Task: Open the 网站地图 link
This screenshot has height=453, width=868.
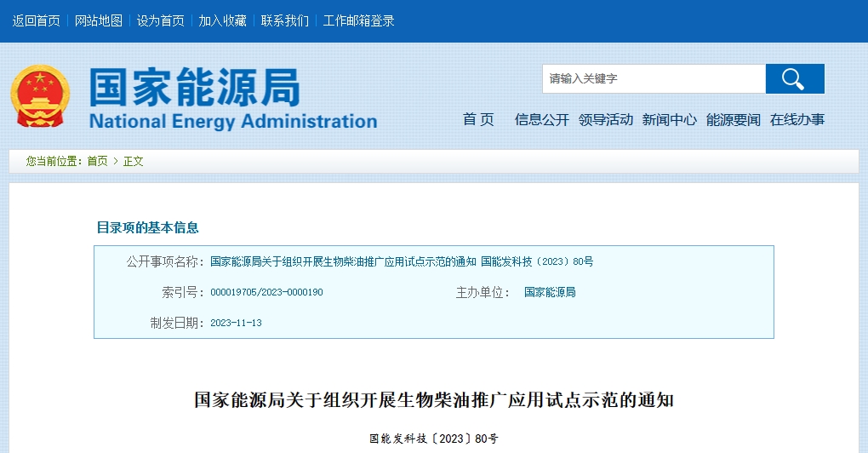Action: (x=99, y=21)
